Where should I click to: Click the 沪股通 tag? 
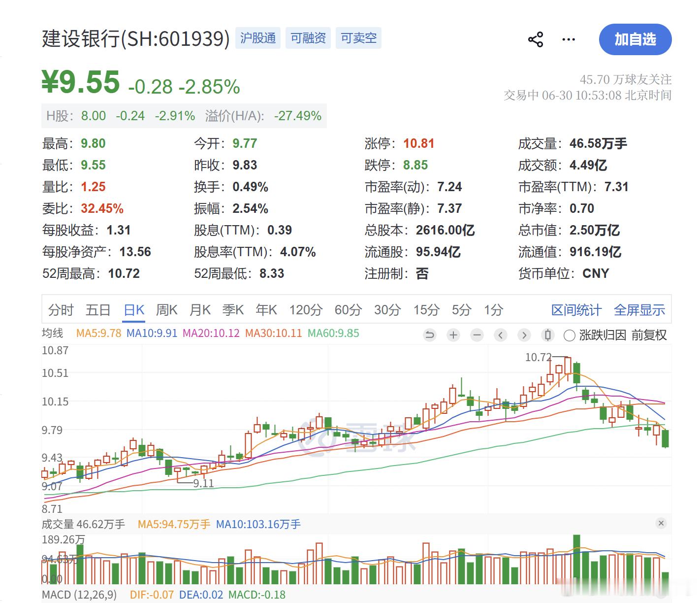click(x=258, y=38)
